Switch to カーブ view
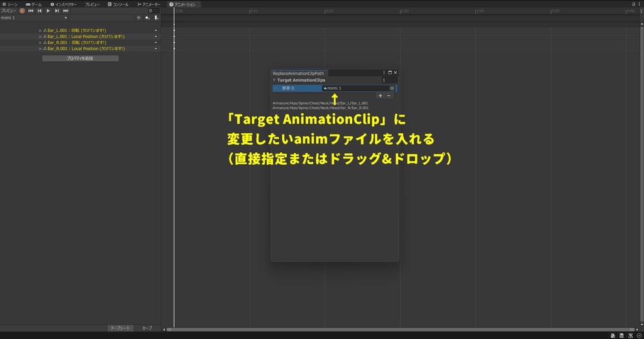Viewport: 644px width, 339px height. 147,328
